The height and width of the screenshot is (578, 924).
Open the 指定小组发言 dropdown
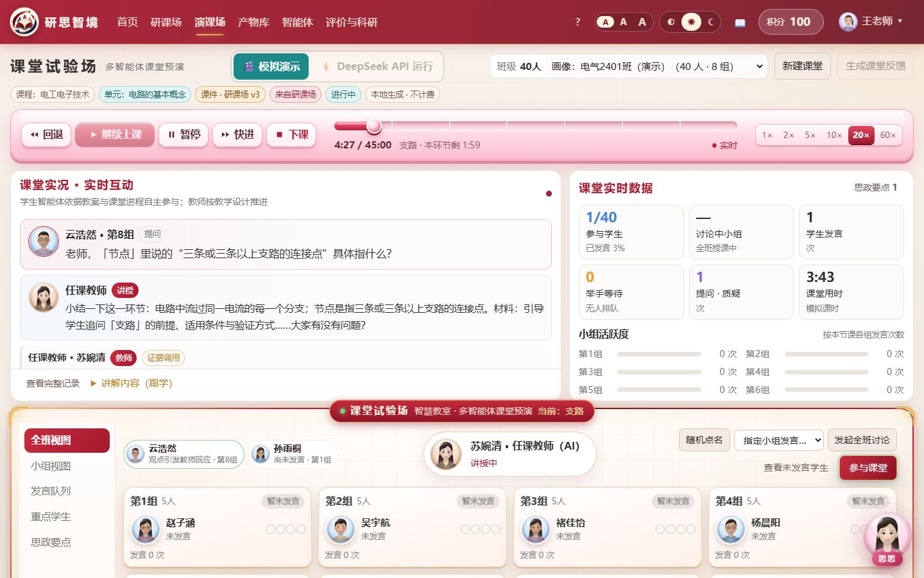click(779, 440)
